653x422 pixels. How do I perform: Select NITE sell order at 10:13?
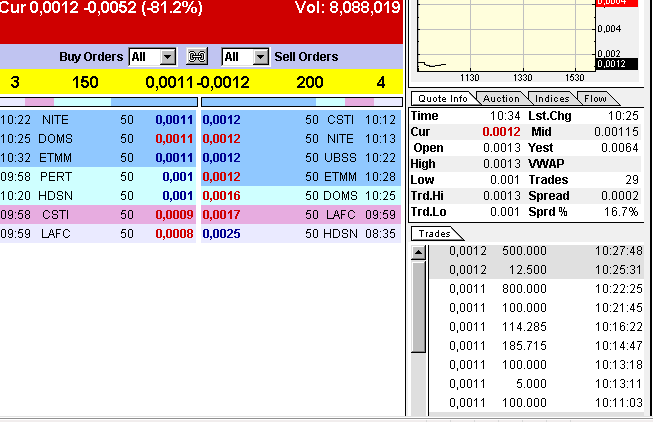(301, 139)
